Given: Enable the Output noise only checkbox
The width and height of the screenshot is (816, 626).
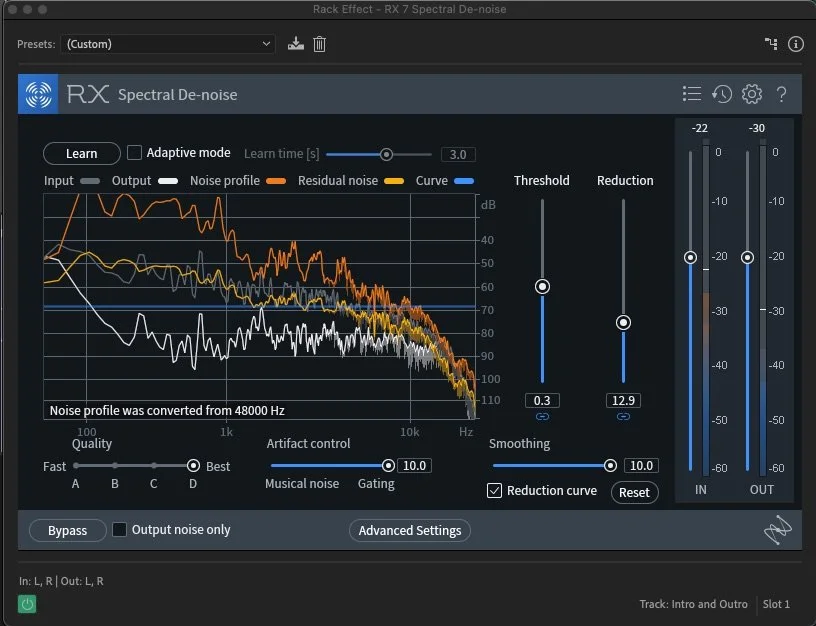Looking at the screenshot, I should [x=119, y=530].
